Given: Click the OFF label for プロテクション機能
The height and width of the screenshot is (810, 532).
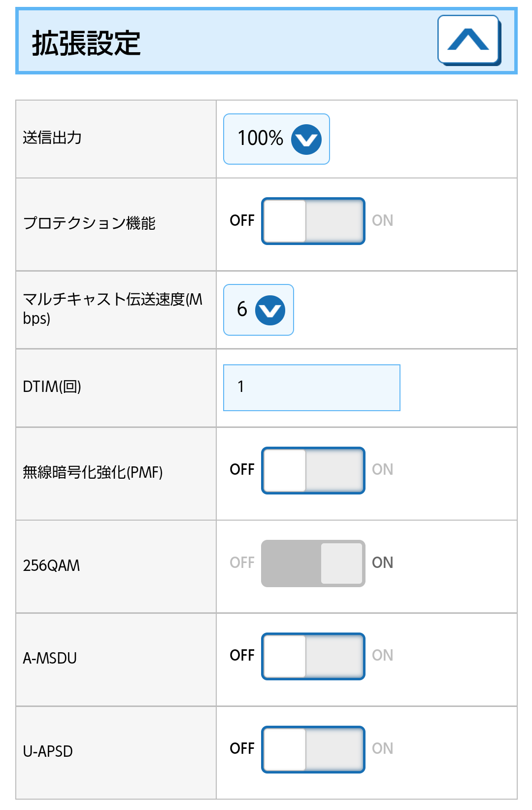Looking at the screenshot, I should 242,220.
